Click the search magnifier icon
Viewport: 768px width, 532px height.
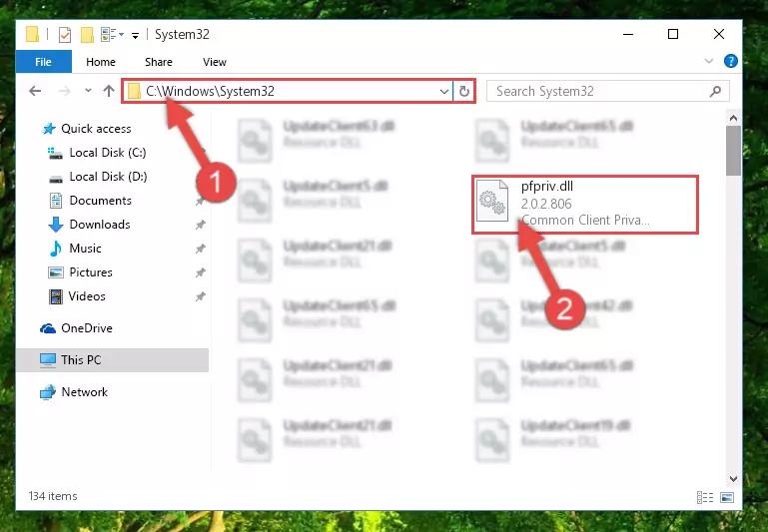pyautogui.click(x=715, y=91)
